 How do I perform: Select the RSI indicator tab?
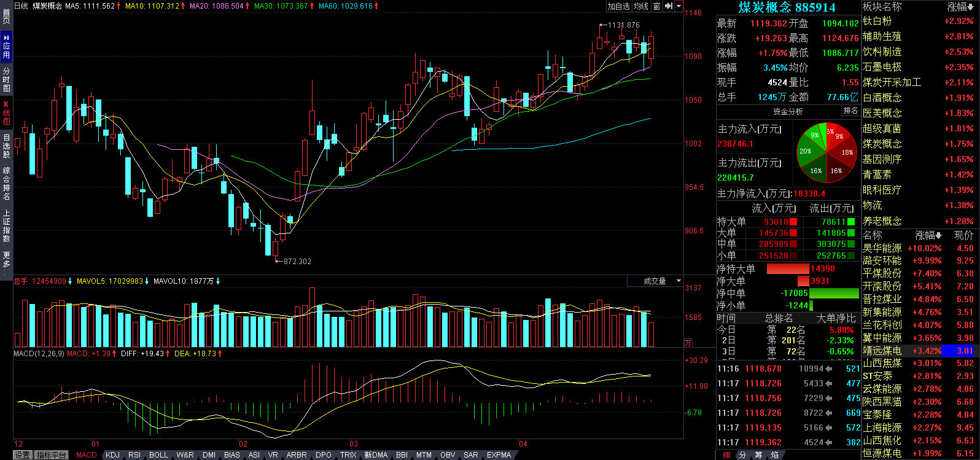pyautogui.click(x=134, y=455)
